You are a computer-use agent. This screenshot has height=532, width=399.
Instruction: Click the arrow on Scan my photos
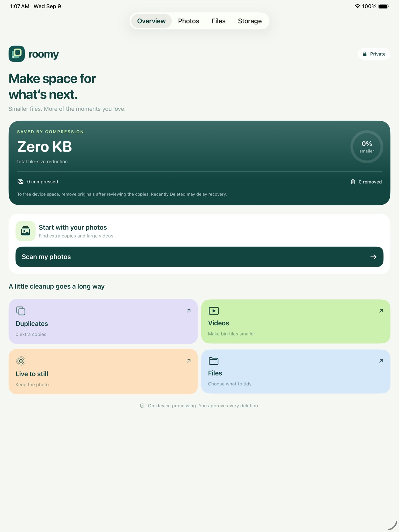click(373, 257)
